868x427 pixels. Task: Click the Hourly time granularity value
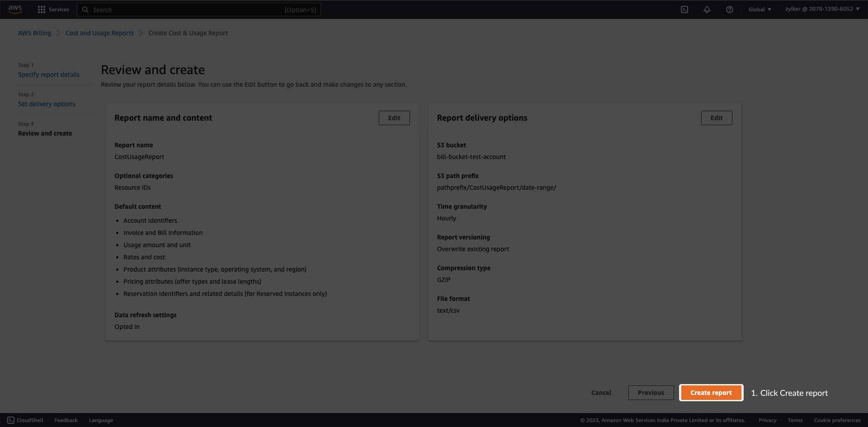[x=447, y=218]
